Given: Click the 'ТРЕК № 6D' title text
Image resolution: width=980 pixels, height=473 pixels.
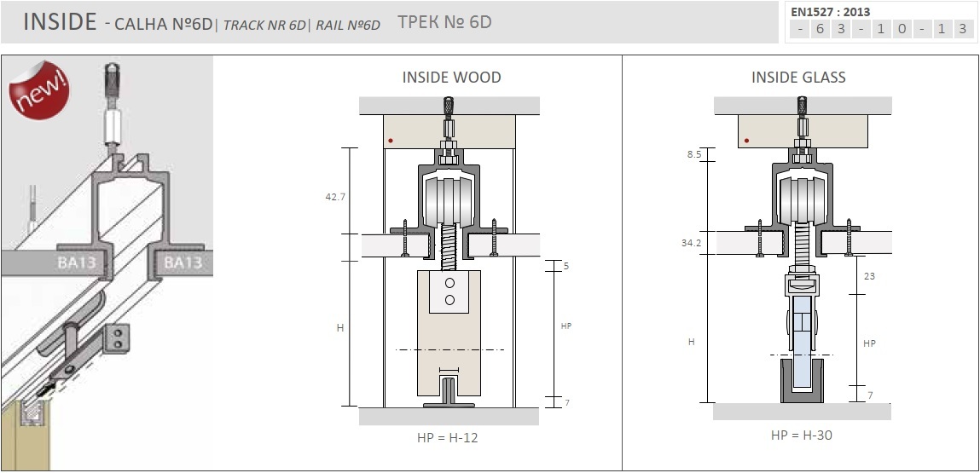Looking at the screenshot, I should (x=444, y=22).
